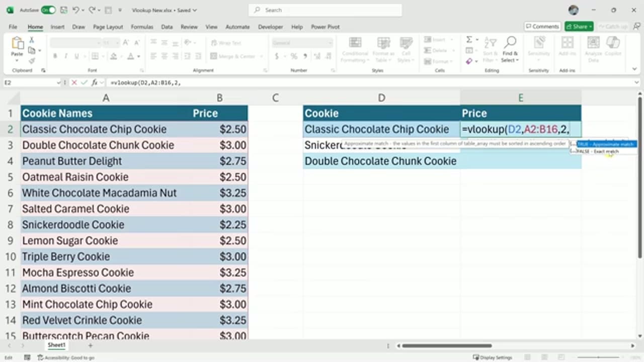Screen dimensions: 644x362
Task: Click the horizontal scrollbar thumb
Action: (447, 345)
